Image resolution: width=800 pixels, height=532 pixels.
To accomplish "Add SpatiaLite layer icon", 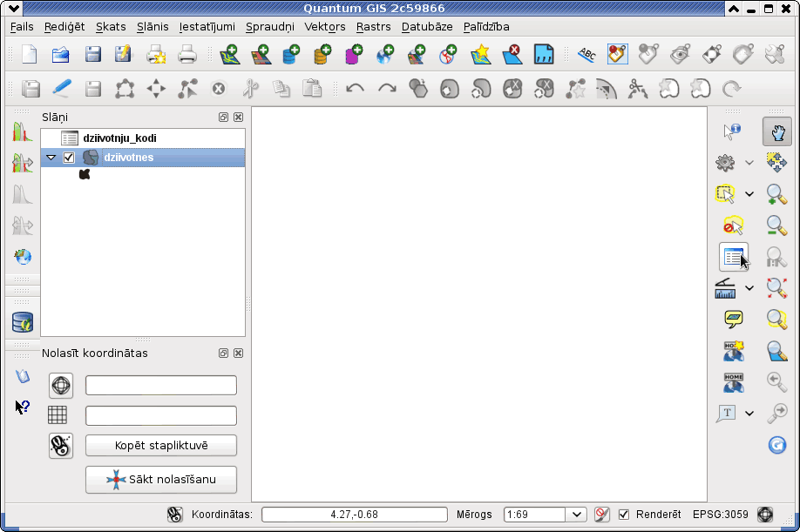I will 323,54.
